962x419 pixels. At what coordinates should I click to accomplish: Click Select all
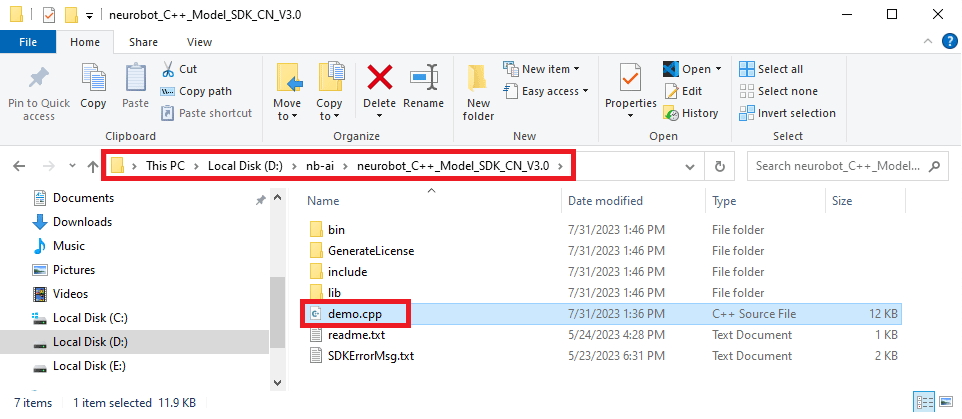[771, 69]
